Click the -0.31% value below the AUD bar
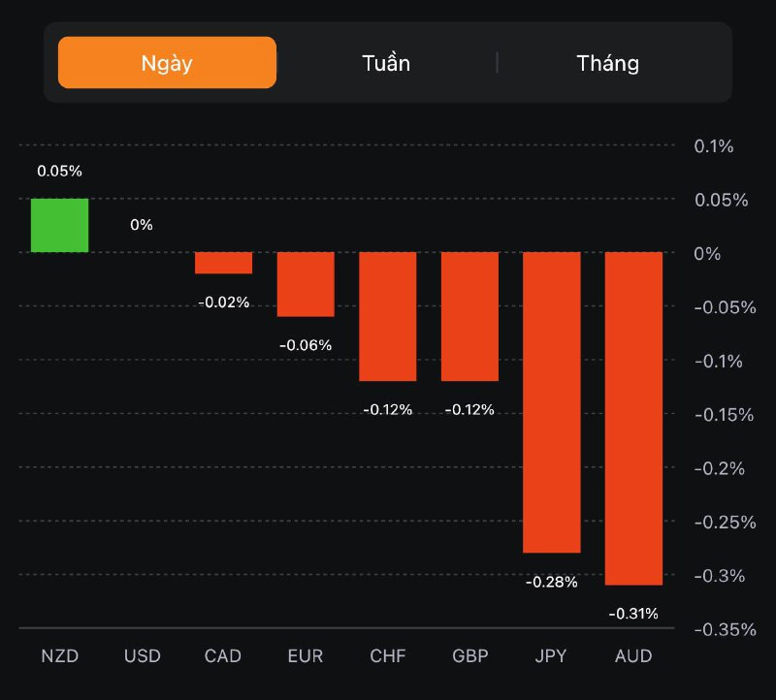This screenshot has height=700, width=776. click(633, 614)
